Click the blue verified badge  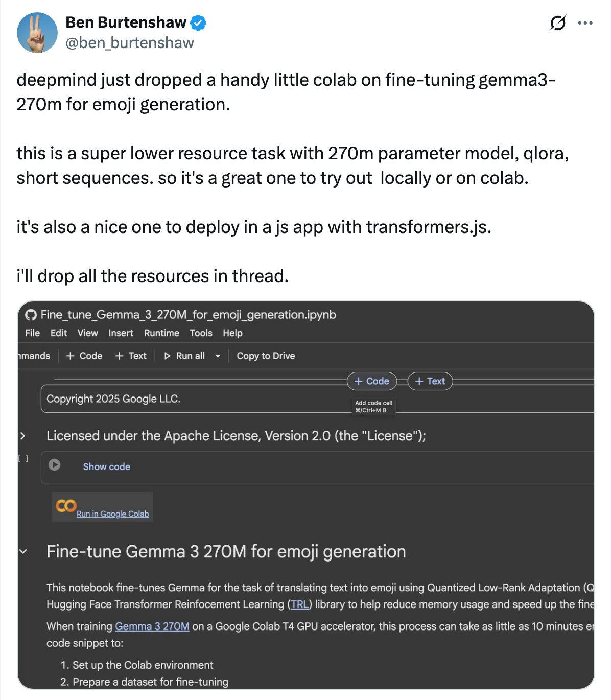(x=198, y=23)
